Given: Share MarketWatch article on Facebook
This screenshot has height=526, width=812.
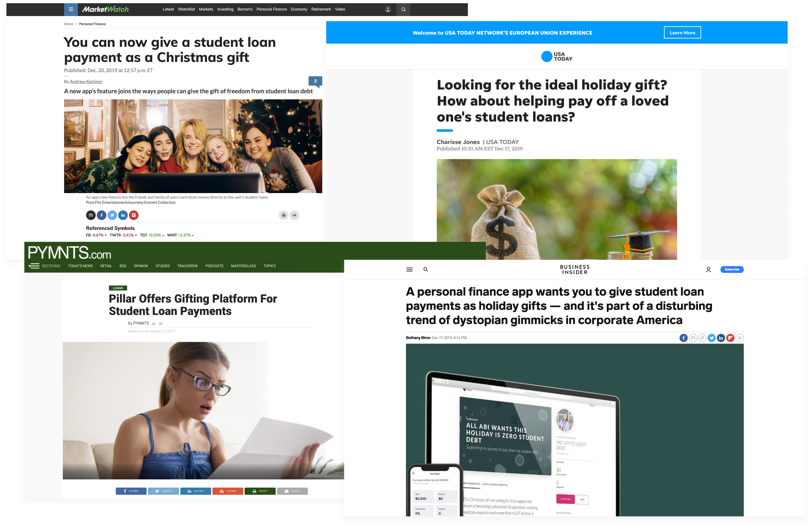Looking at the screenshot, I should (101, 215).
